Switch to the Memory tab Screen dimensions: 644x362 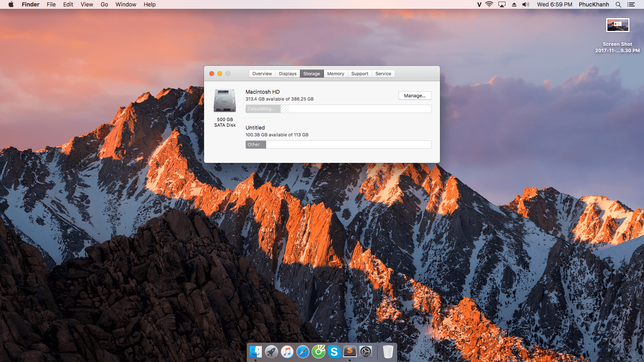point(335,74)
